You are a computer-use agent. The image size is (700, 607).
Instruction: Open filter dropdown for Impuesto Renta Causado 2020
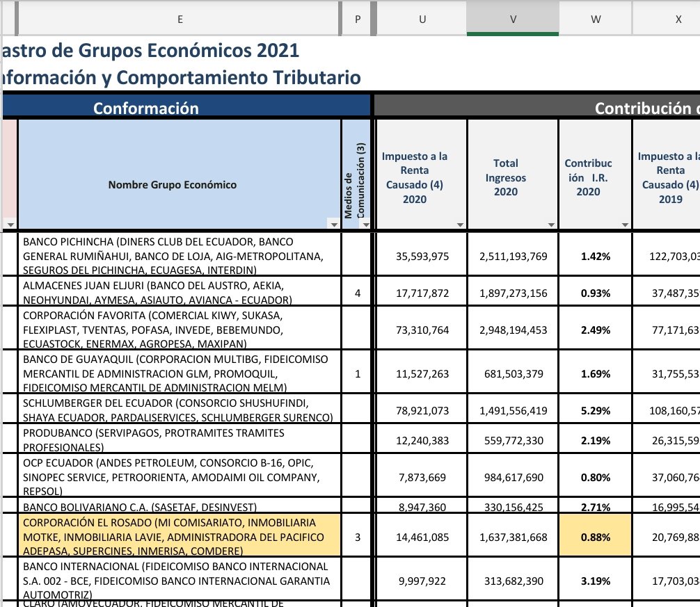coord(460,225)
